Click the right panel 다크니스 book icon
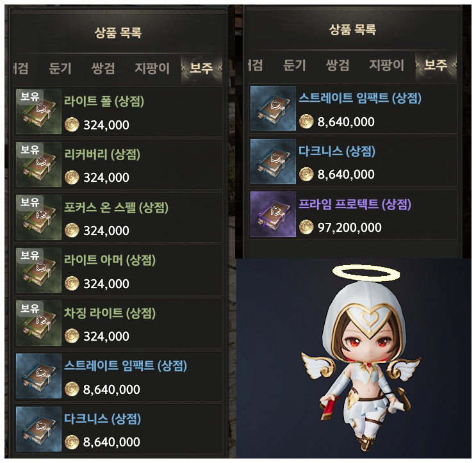Image resolution: width=476 pixels, height=463 pixels. click(273, 161)
